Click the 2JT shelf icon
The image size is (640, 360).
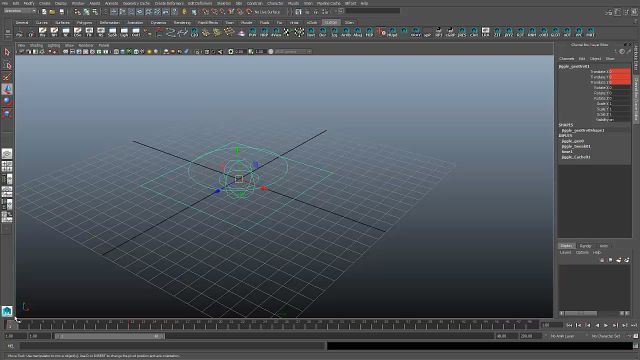tap(497, 32)
